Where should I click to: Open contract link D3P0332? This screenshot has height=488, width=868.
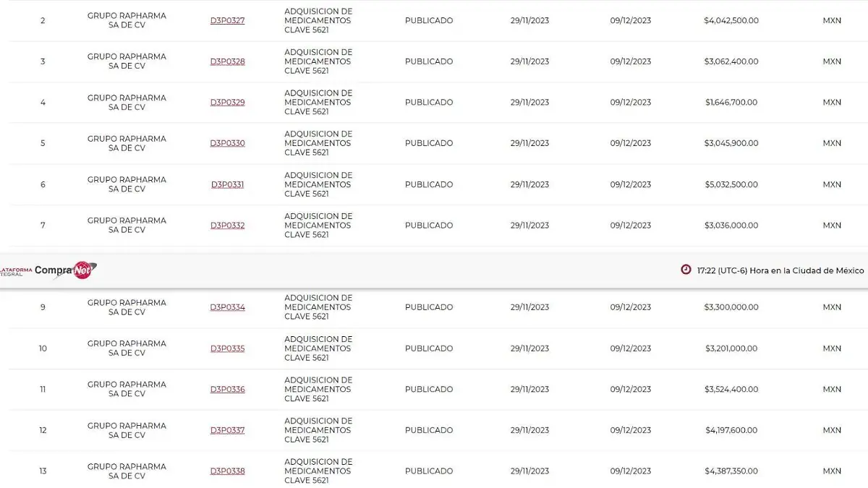pos(227,226)
